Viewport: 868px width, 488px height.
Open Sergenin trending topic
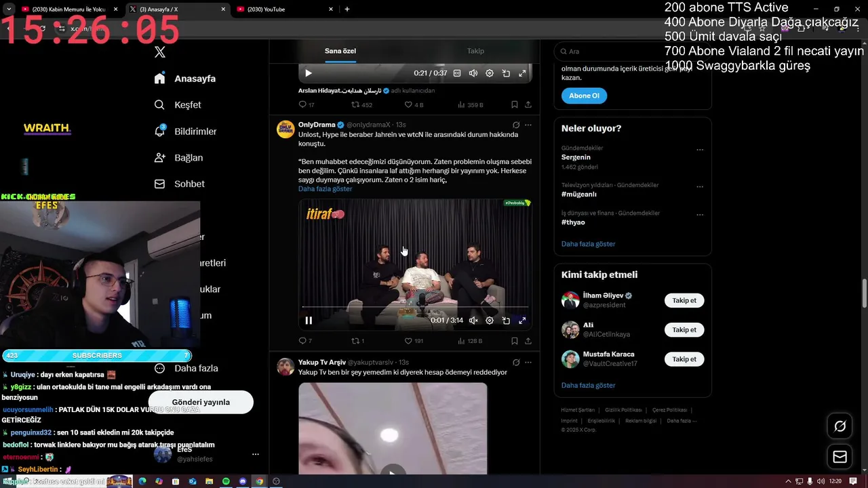[576, 157]
